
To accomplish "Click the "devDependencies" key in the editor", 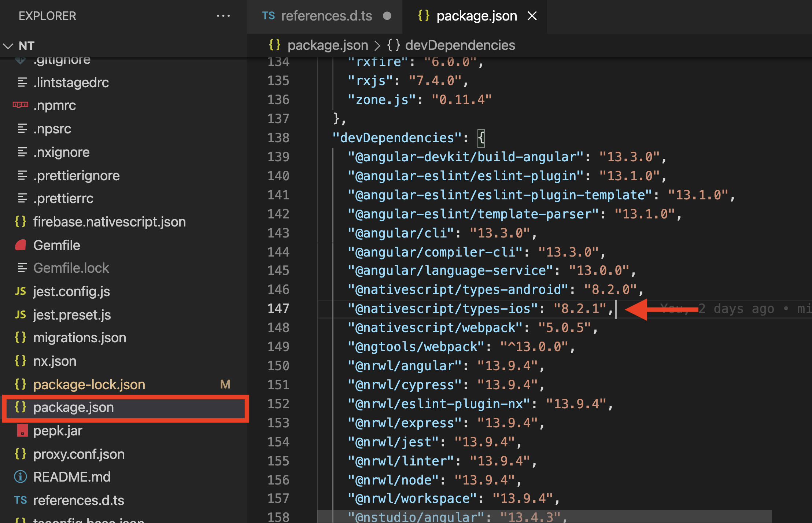I will (x=396, y=138).
